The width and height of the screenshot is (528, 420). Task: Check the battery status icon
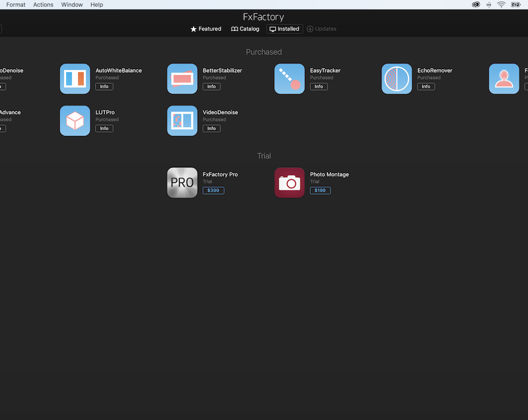coord(516,5)
